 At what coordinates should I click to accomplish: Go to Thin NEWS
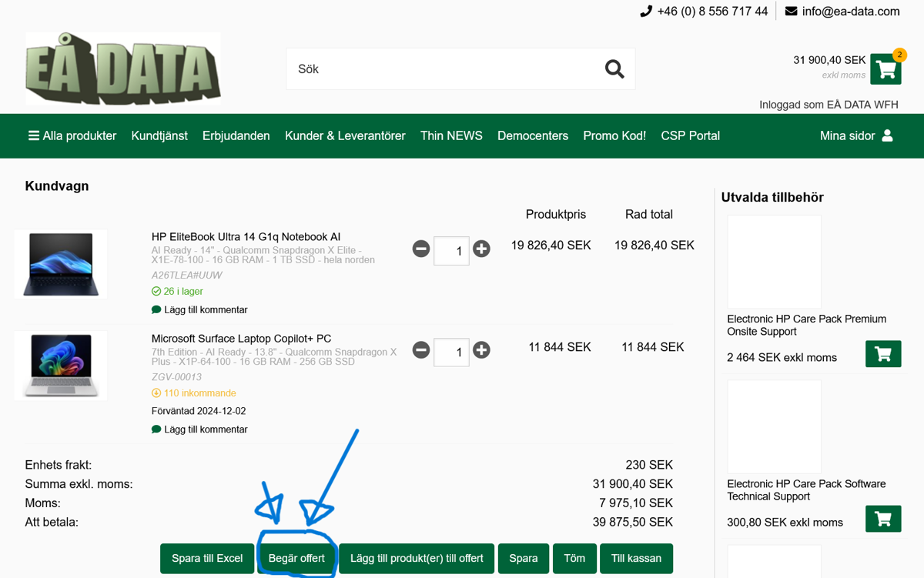pyautogui.click(x=451, y=135)
